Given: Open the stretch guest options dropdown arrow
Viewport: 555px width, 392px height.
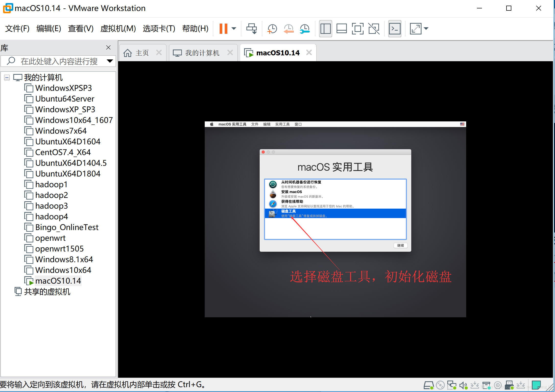Looking at the screenshot, I should 426,29.
